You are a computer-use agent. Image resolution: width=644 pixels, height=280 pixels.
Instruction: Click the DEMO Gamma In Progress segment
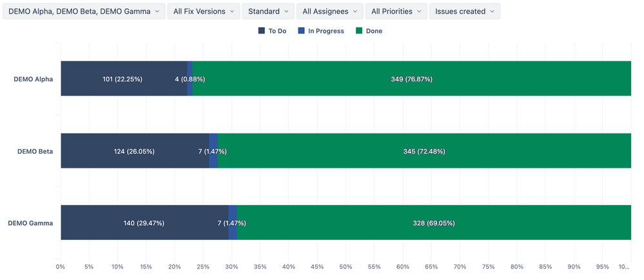pyautogui.click(x=233, y=223)
